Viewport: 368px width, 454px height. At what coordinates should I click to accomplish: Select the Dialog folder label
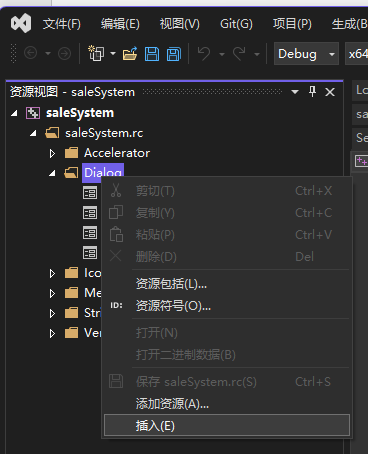103,173
